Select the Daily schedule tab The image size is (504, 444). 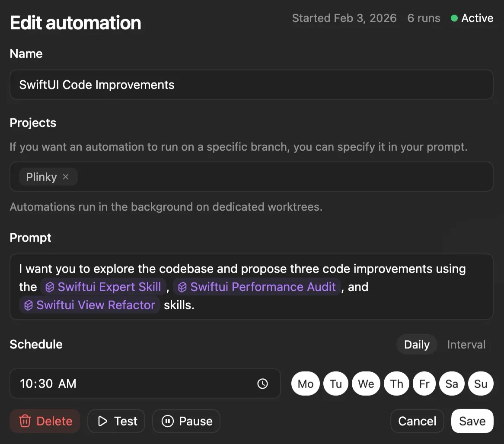coord(416,344)
